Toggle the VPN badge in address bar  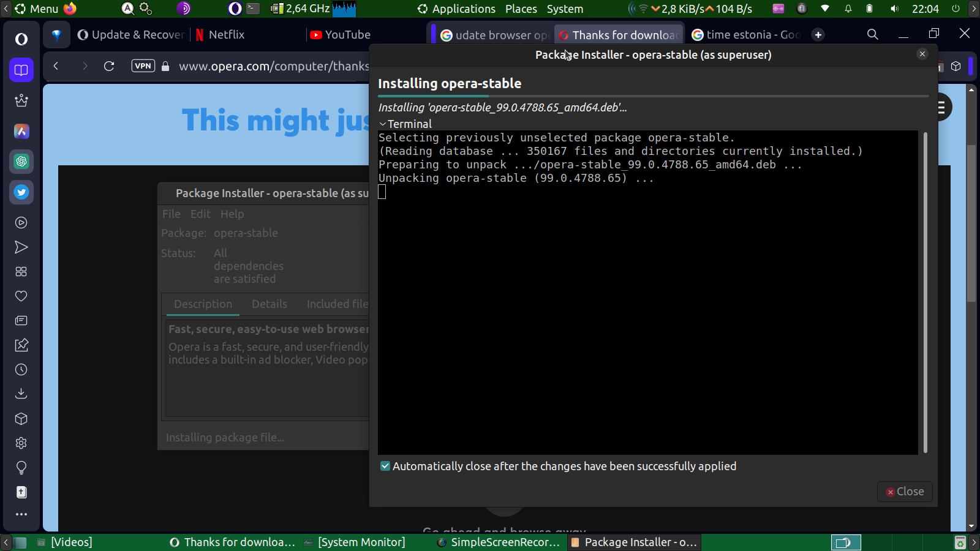click(143, 66)
